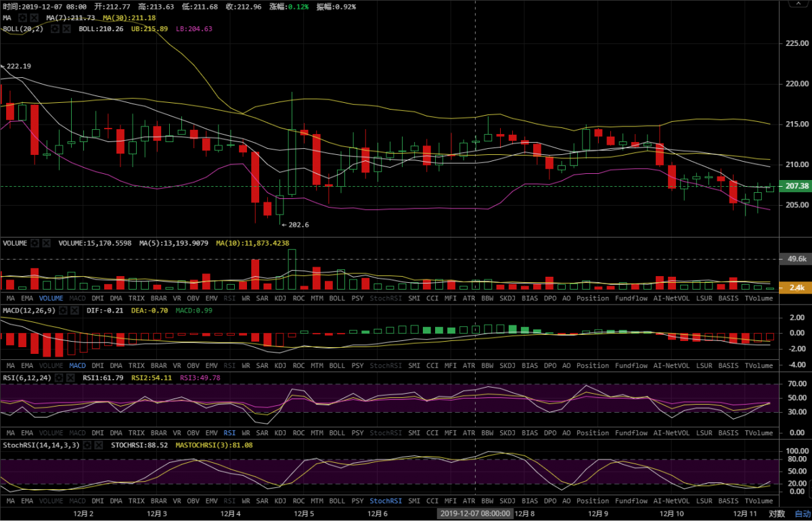Toggle auto scale (自动)

pos(802,514)
